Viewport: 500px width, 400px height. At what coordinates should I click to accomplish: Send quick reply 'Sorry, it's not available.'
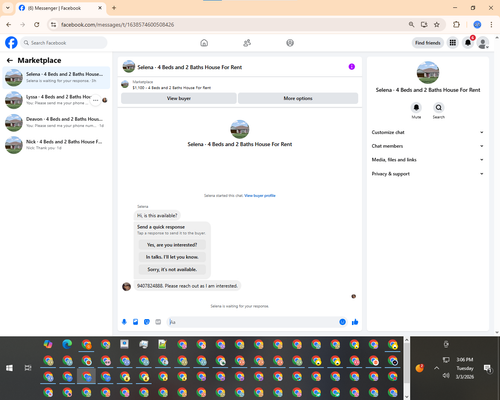(172, 269)
